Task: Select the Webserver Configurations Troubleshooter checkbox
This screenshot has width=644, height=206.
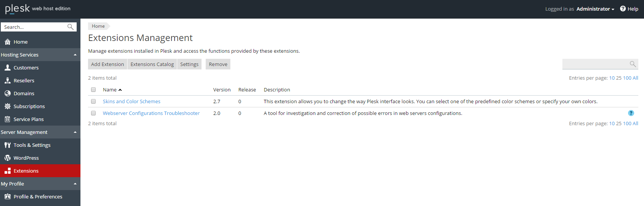Action: [93, 113]
